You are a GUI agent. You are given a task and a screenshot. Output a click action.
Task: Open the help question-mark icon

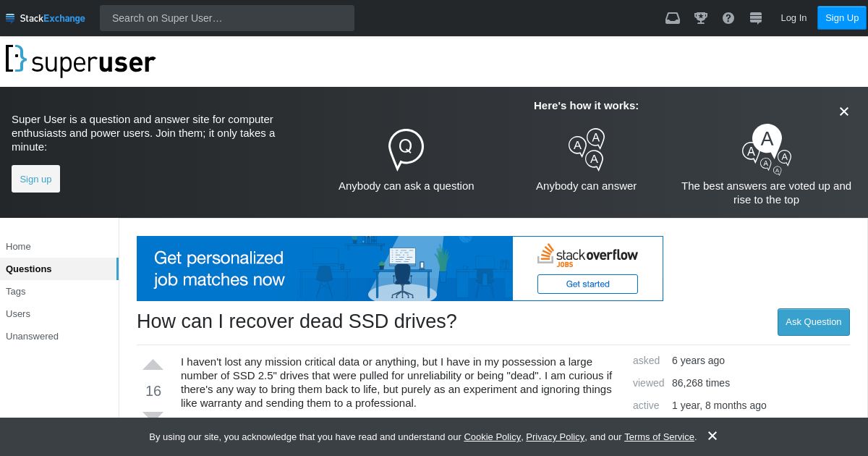pos(728,18)
